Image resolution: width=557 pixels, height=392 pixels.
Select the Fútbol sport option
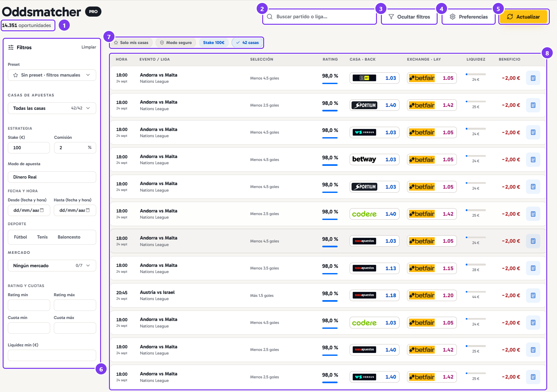pyautogui.click(x=21, y=237)
